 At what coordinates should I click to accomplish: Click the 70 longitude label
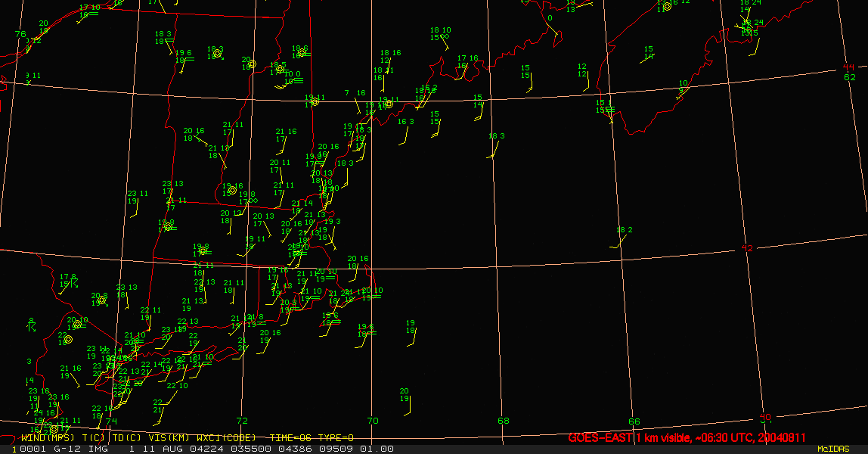tap(373, 421)
